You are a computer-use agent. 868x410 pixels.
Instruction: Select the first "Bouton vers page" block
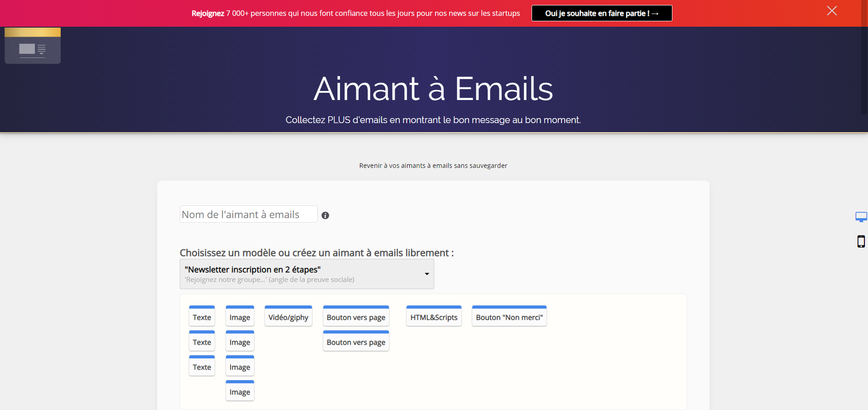pos(356,317)
